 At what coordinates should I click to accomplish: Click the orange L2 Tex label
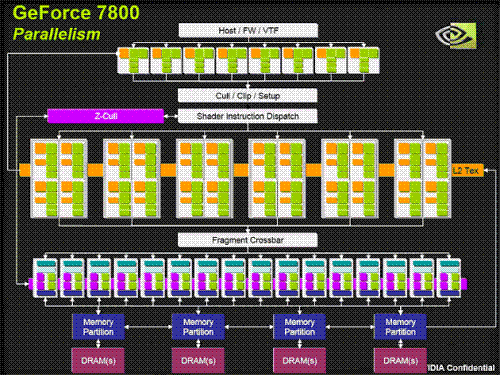(x=466, y=170)
